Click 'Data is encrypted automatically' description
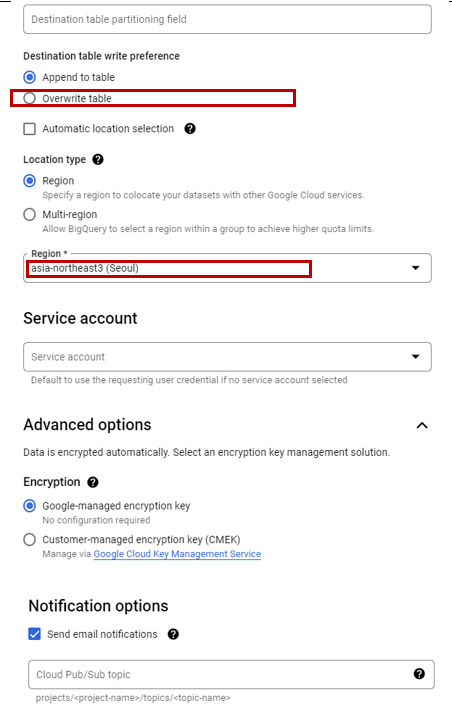Viewport: 452px width, 718px height. pos(207,452)
